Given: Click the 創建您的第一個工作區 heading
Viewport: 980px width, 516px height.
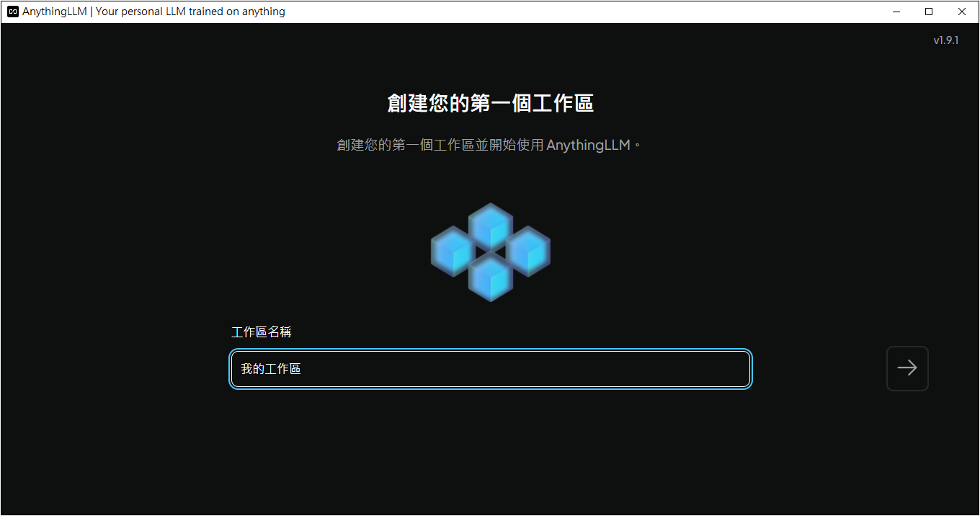Looking at the screenshot, I should (490, 103).
